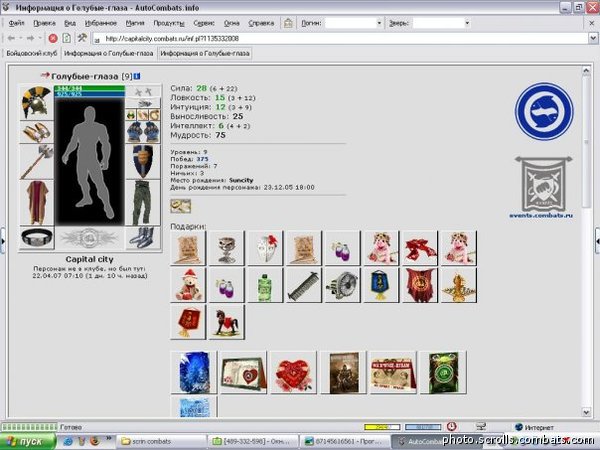The image size is (600, 450).
Task: Click the striped helmet equipment slot
Action: point(36,102)
